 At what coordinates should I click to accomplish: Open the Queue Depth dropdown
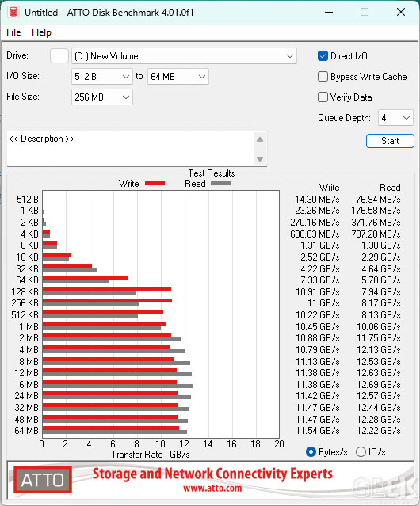pyautogui.click(x=395, y=118)
